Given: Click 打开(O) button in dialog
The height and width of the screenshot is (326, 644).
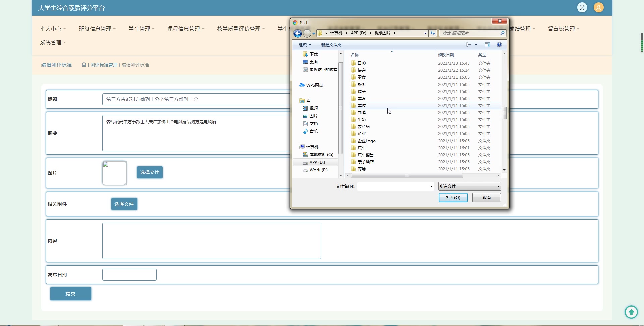Looking at the screenshot, I should tap(453, 198).
